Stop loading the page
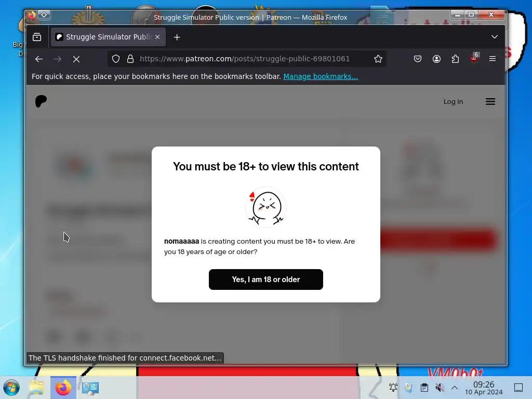This screenshot has height=399, width=532. 76,59
